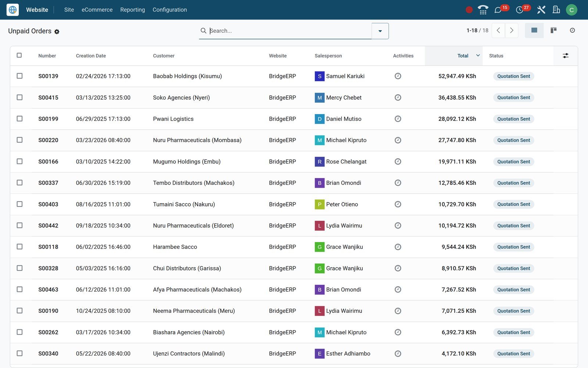The width and height of the screenshot is (588, 368).
Task: Go to next page of records
Action: (x=512, y=31)
